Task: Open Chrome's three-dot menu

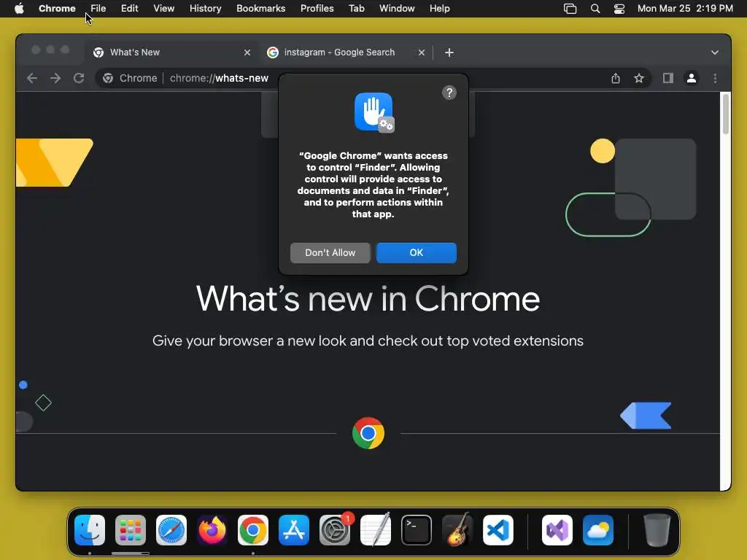Action: [715, 78]
